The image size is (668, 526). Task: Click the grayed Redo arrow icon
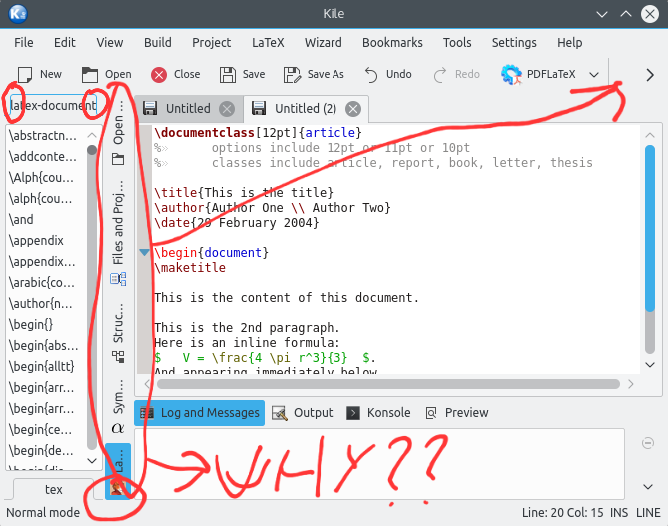tap(440, 75)
